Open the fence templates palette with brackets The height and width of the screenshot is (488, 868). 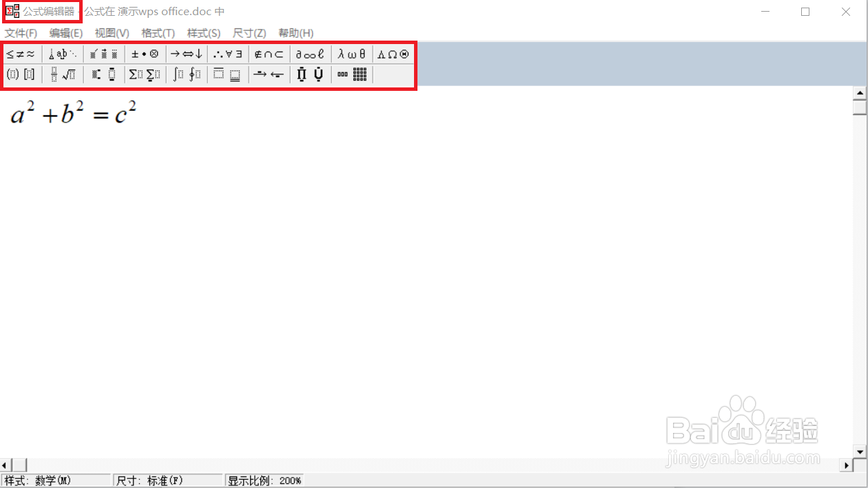click(21, 74)
